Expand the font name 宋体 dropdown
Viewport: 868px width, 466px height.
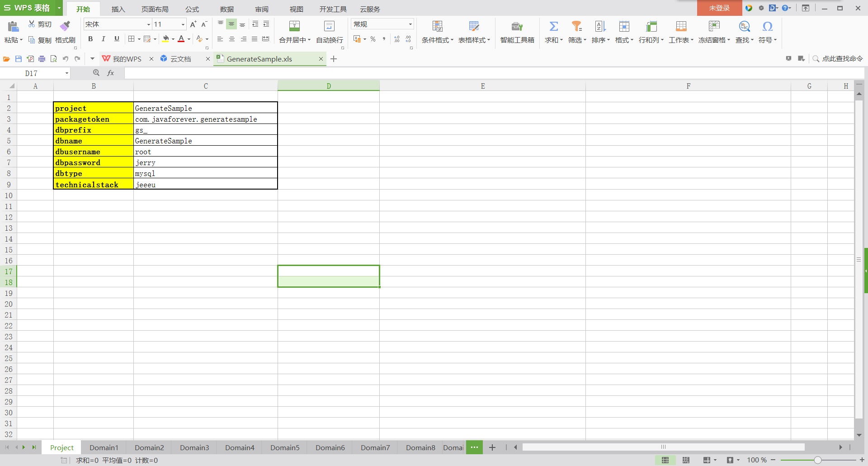click(148, 24)
